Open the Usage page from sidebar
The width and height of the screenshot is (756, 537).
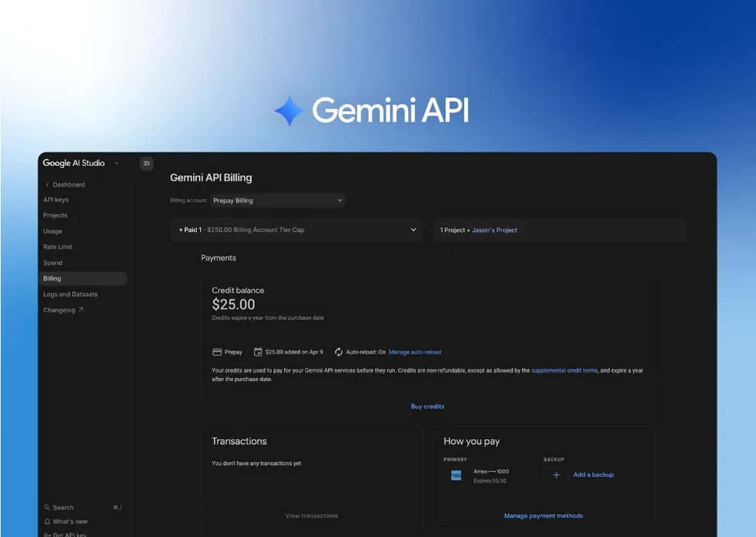pyautogui.click(x=54, y=231)
